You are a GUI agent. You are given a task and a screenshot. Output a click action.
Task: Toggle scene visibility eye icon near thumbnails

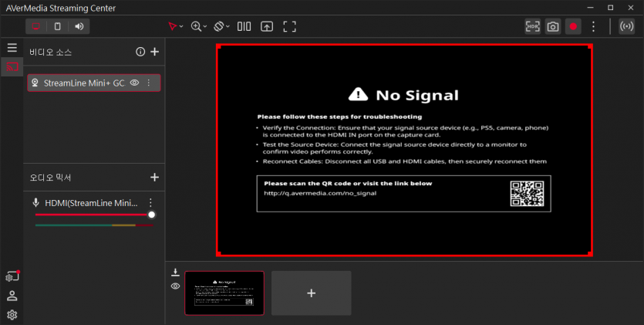tap(175, 286)
